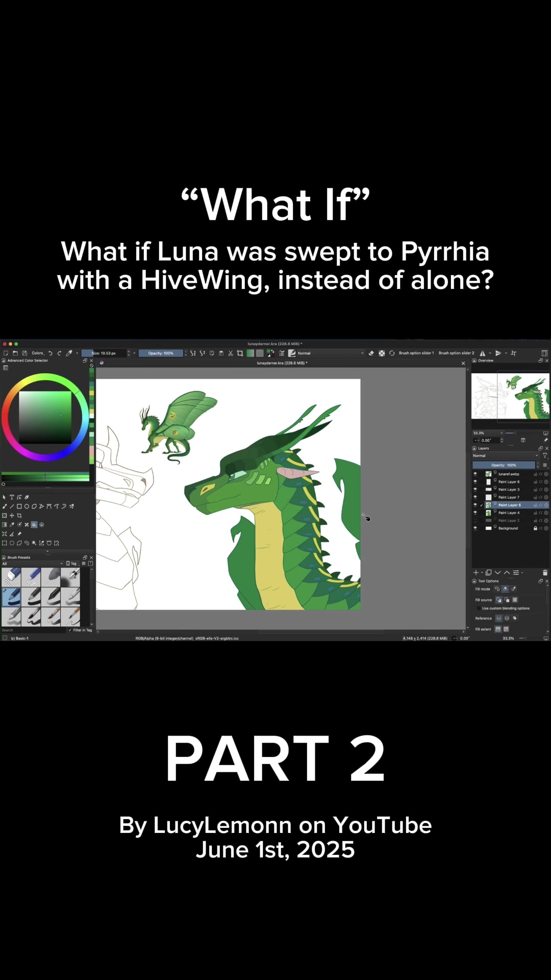Select the Contiguous Selection magic wand

34,543
